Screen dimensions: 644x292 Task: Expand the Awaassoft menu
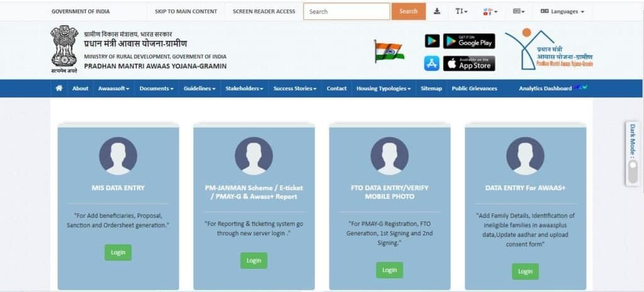tap(114, 89)
